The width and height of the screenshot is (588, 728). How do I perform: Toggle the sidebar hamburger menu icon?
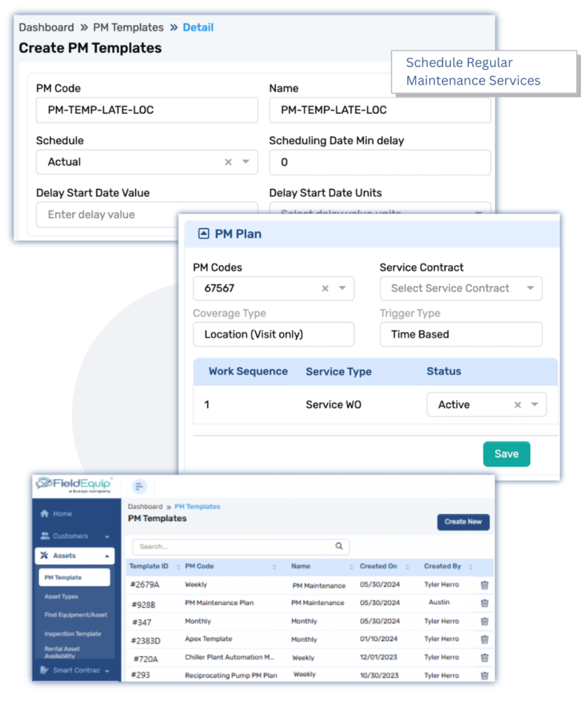tap(139, 486)
